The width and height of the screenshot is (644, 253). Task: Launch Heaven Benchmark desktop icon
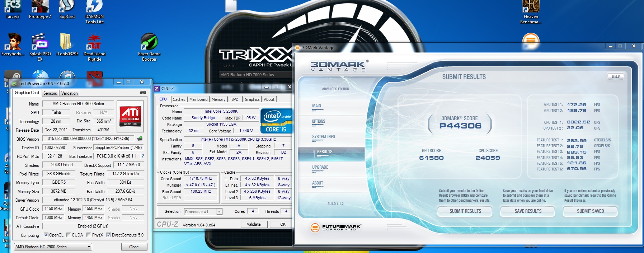coord(531,12)
